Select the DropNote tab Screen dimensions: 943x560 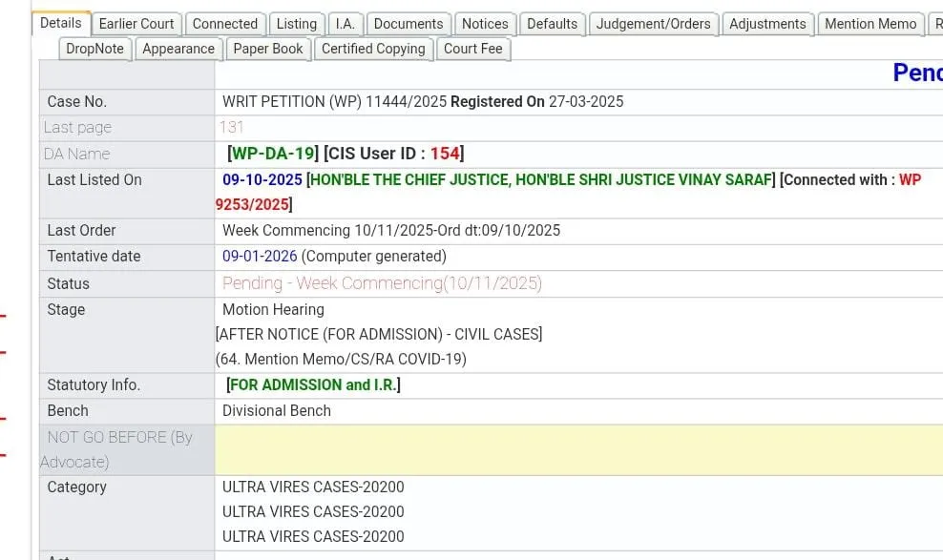[x=94, y=49]
